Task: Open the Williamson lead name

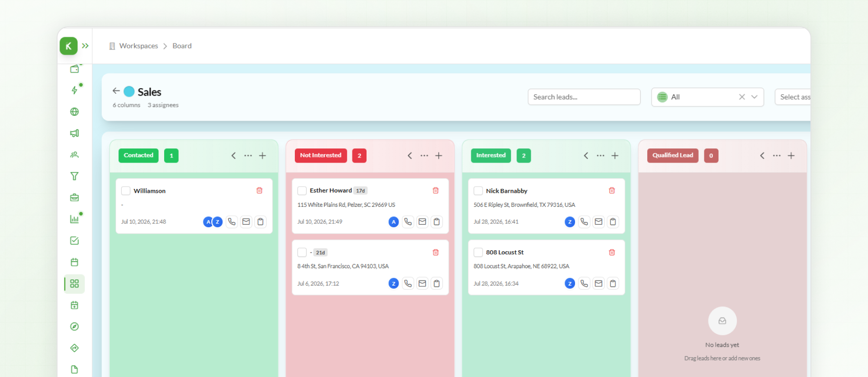Action: (150, 191)
